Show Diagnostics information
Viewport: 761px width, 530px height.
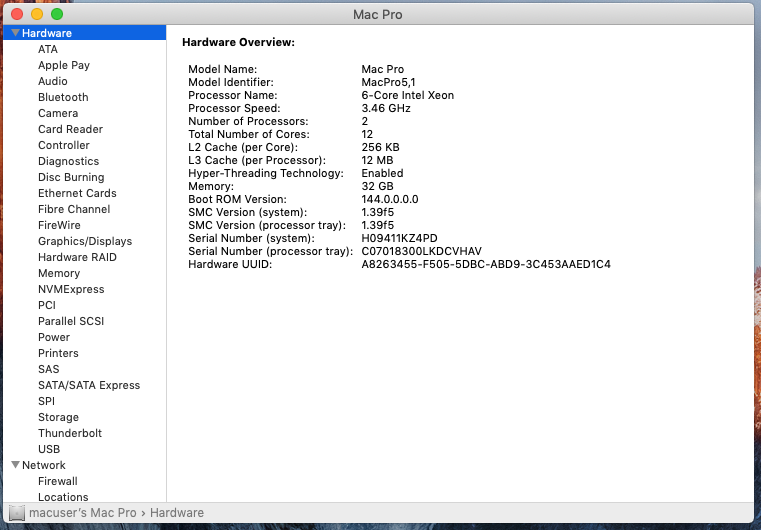coord(68,161)
